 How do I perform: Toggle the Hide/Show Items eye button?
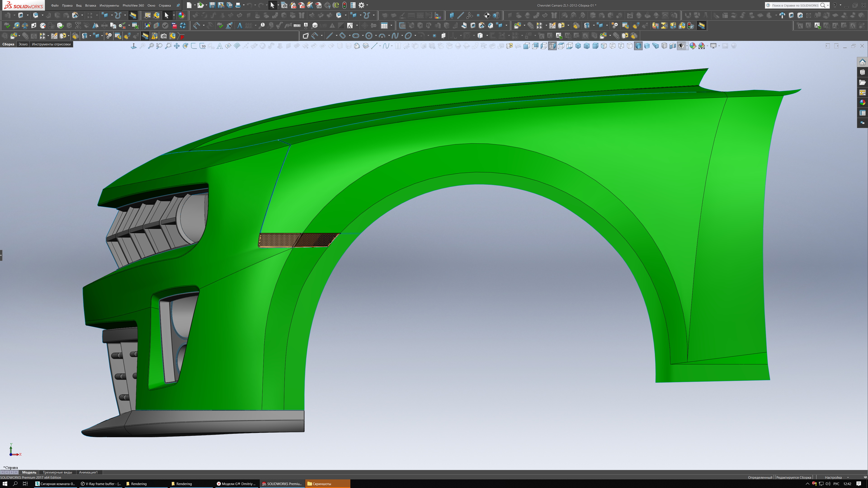(681, 46)
